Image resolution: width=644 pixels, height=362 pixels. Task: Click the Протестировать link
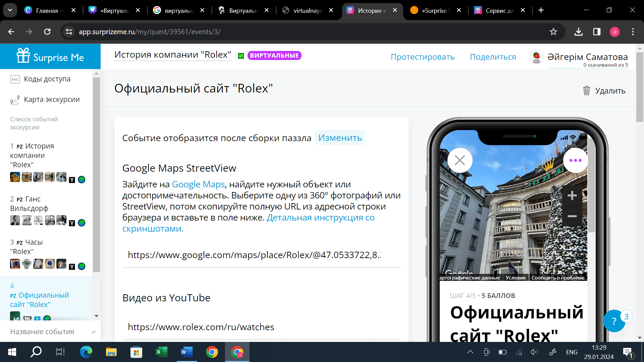[x=423, y=57]
